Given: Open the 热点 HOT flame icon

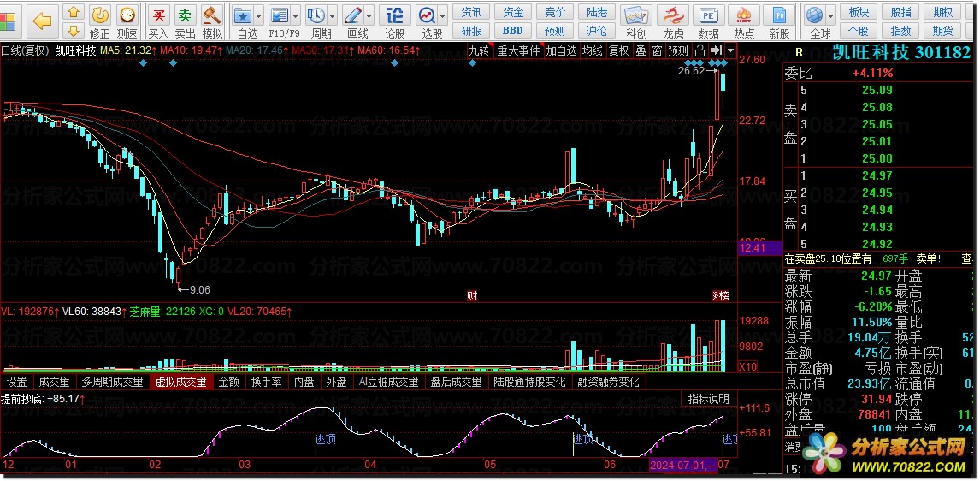Looking at the screenshot, I should click(744, 15).
